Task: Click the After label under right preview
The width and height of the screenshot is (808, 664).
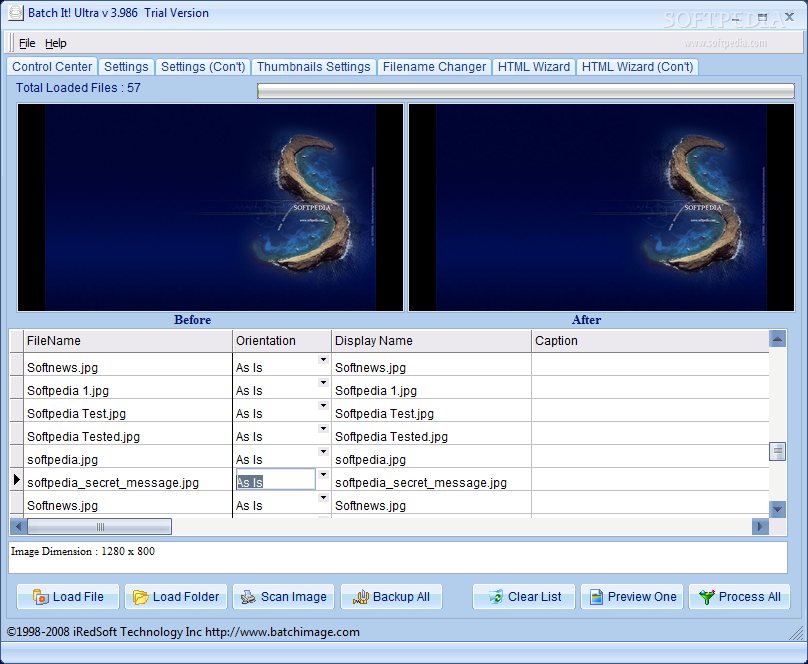Action: 586,320
